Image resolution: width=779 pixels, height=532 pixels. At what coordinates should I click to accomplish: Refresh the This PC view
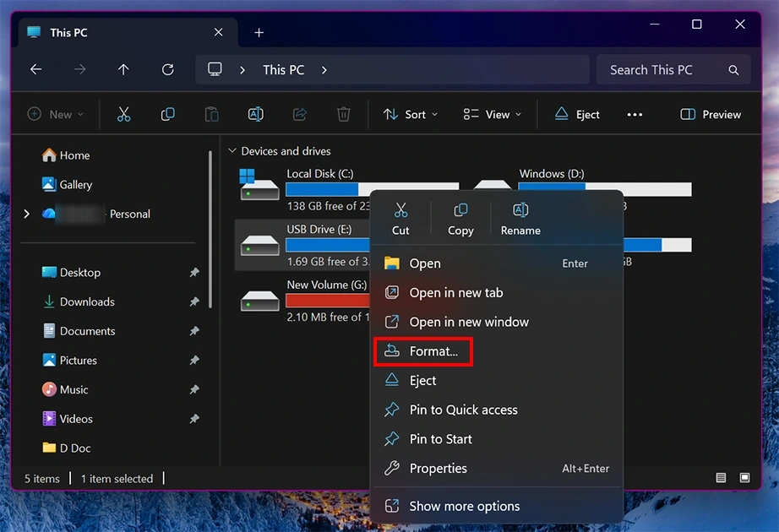[x=167, y=69]
